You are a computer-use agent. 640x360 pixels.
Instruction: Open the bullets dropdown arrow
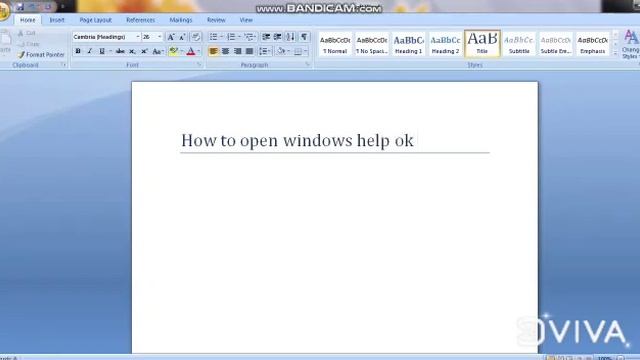click(x=222, y=37)
